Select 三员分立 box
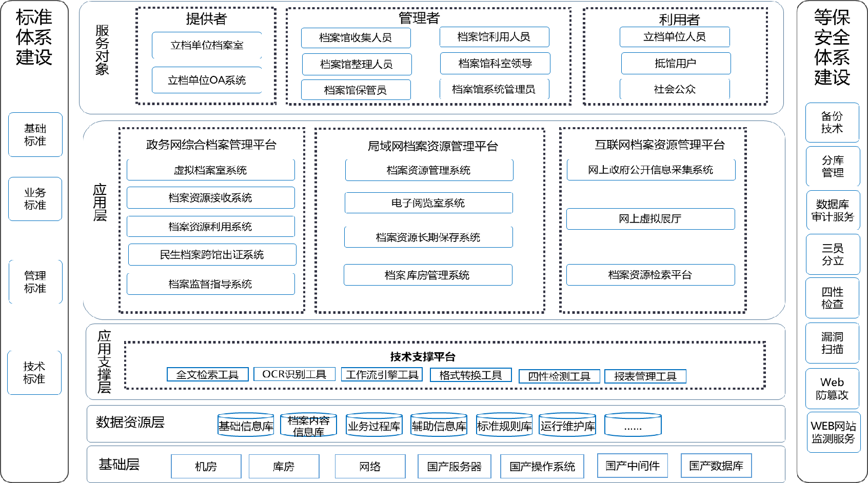The height and width of the screenshot is (483, 868). click(833, 254)
